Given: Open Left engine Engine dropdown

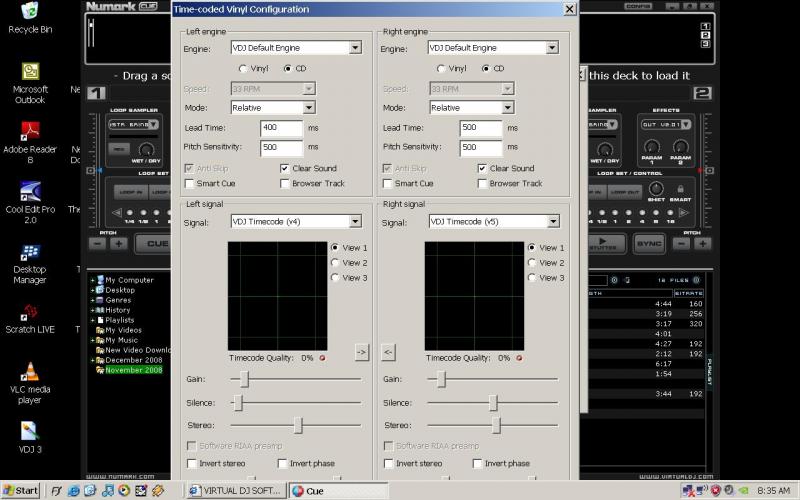Looking at the screenshot, I should coord(355,47).
